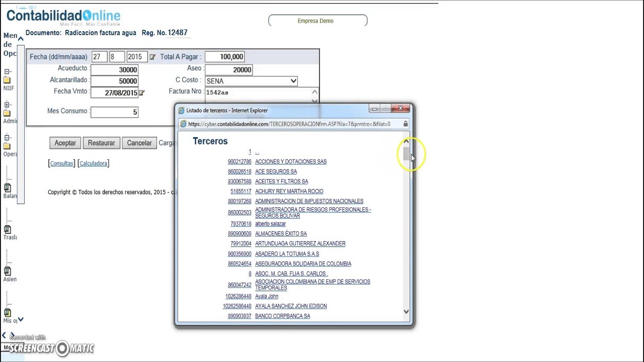Open the Mis op document icon in sidebar
Viewport: 644px width, 362px height.
(x=8, y=313)
